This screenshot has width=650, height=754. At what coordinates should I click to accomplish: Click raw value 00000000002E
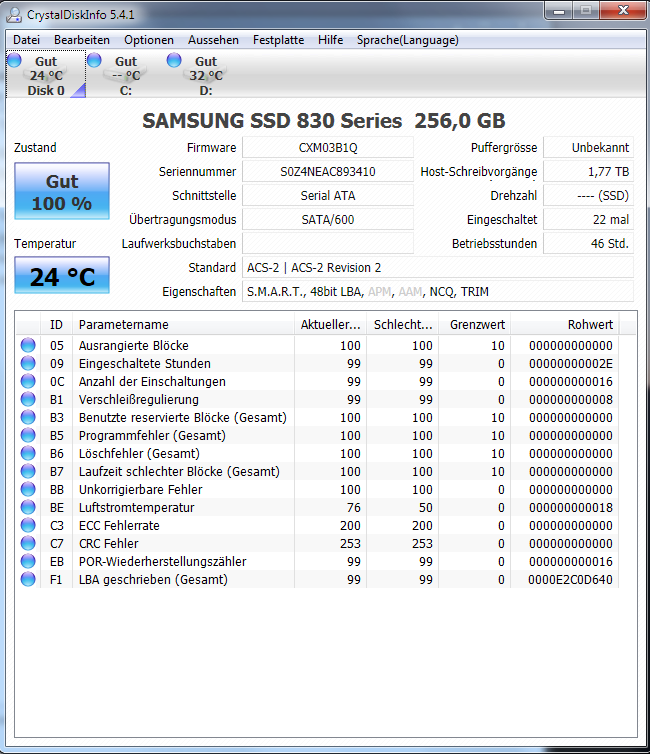(x=571, y=364)
